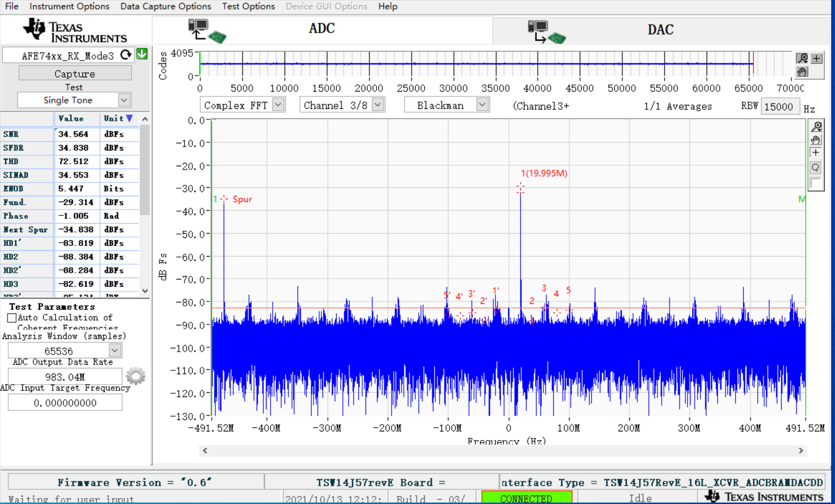Click the blank square box on FFT palette
Image resolution: width=835 pixels, height=504 pixels.
815,183
